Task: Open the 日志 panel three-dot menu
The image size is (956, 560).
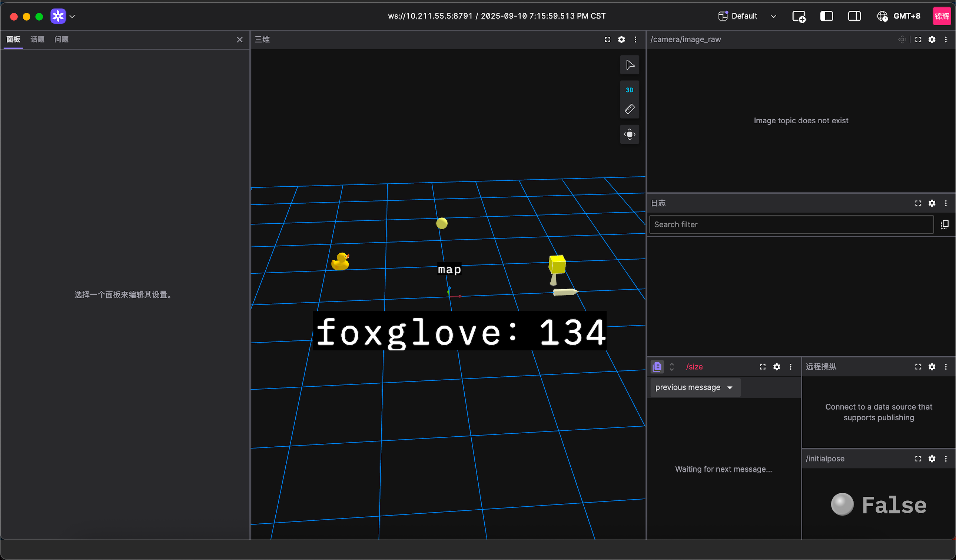Action: [946, 203]
